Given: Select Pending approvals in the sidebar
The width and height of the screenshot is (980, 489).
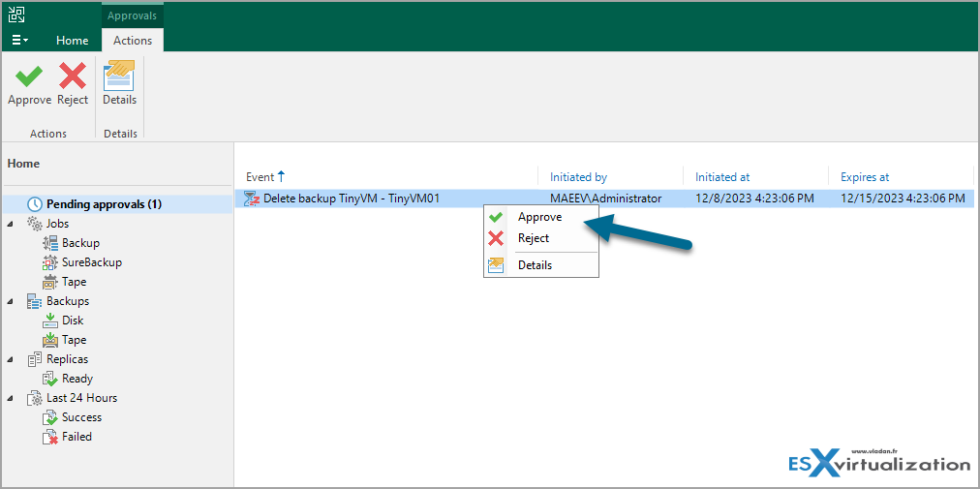Looking at the screenshot, I should [x=104, y=204].
